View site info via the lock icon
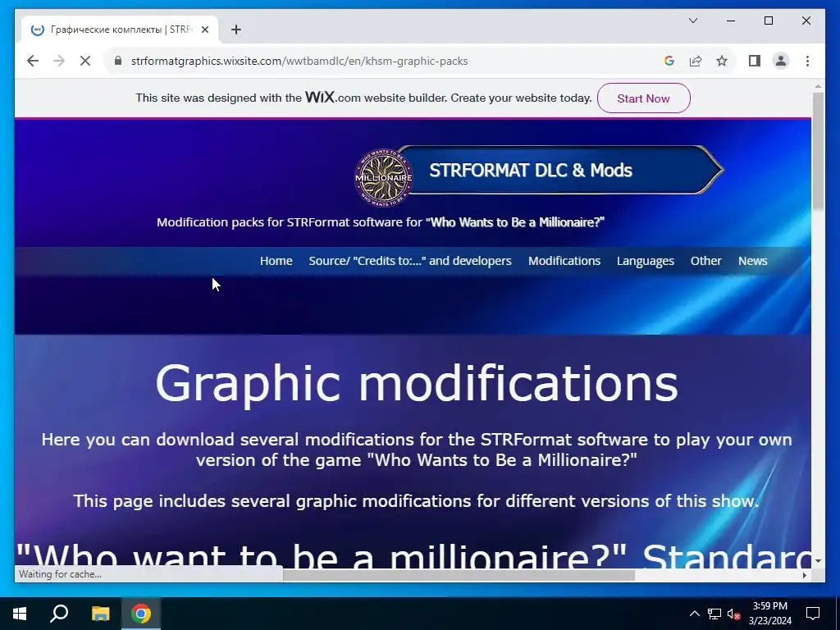 pyautogui.click(x=118, y=61)
